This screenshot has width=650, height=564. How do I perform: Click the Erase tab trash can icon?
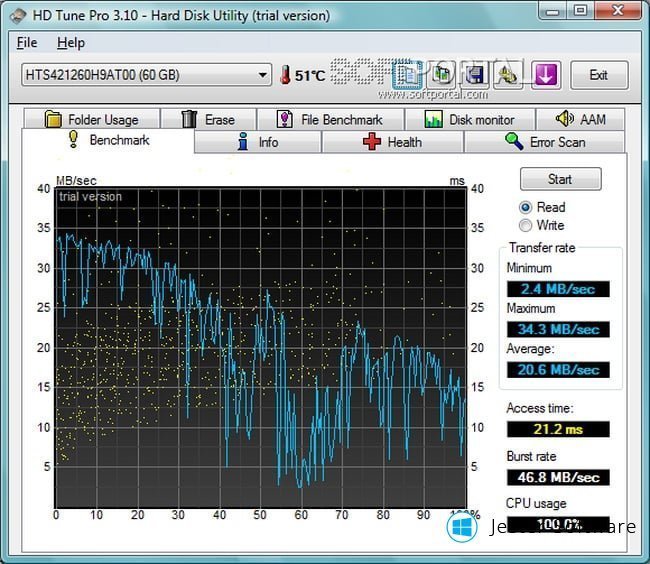pos(189,119)
